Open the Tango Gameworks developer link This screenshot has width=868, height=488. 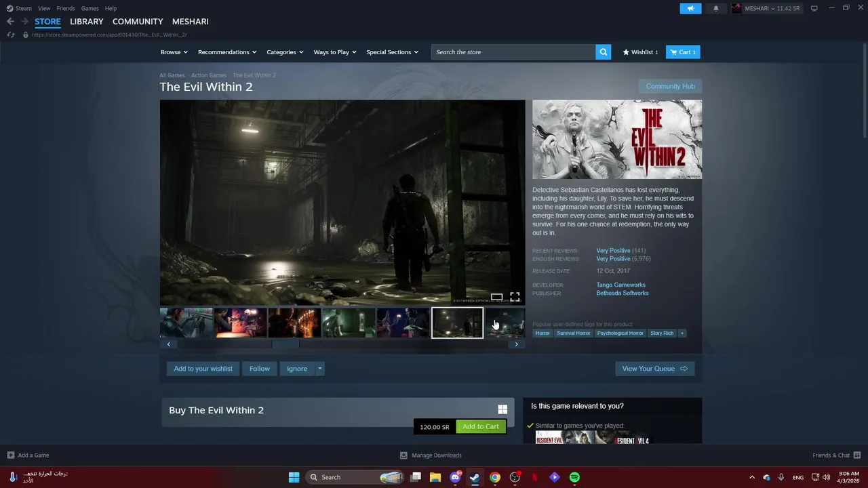tap(620, 285)
